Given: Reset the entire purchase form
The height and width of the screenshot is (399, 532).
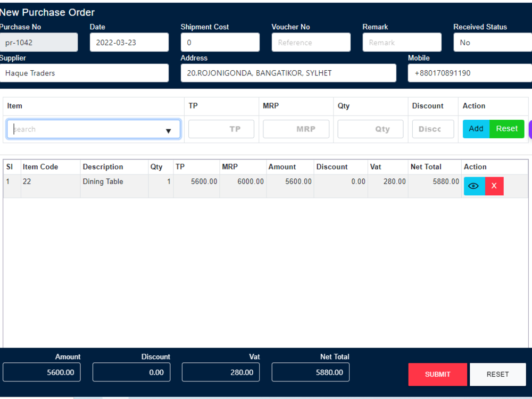Looking at the screenshot, I should click(497, 374).
